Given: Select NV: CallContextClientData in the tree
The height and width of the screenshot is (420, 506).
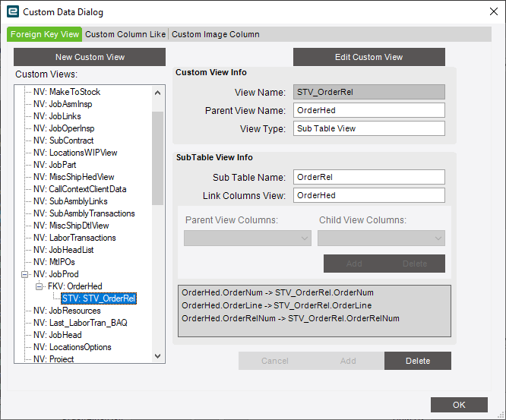Looking at the screenshot, I should [80, 189].
